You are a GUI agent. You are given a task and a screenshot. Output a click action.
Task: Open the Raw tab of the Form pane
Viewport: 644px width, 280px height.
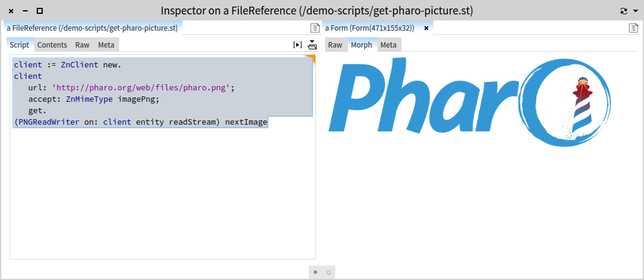[335, 45]
